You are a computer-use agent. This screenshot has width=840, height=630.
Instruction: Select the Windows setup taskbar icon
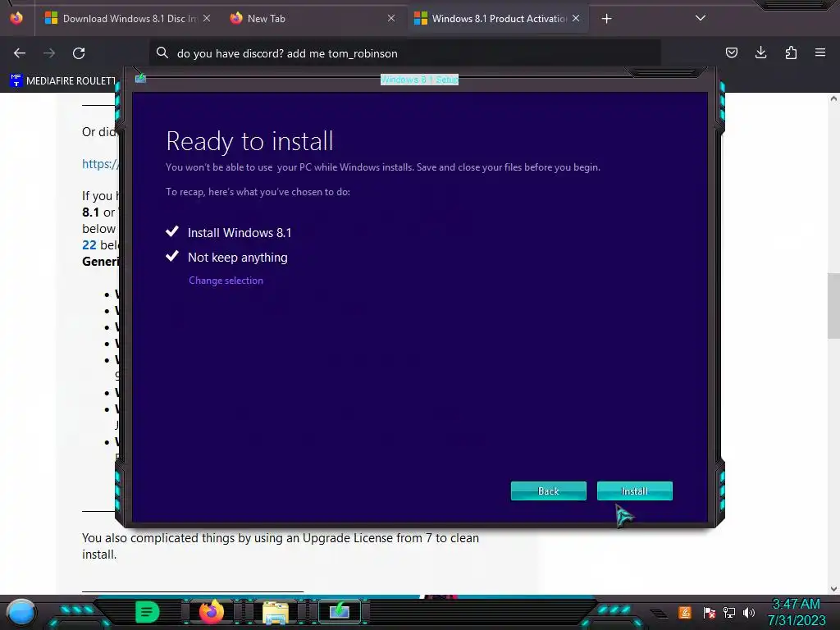tap(340, 612)
